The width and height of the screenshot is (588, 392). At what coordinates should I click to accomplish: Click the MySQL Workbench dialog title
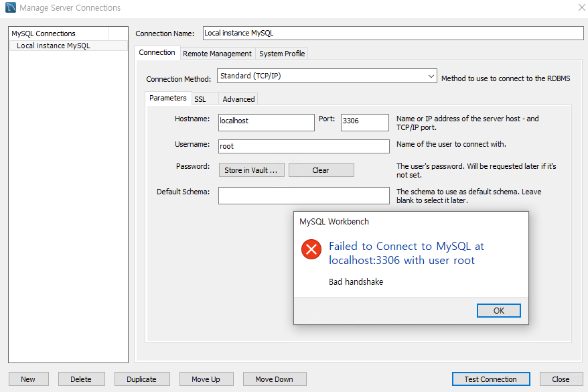click(x=334, y=222)
